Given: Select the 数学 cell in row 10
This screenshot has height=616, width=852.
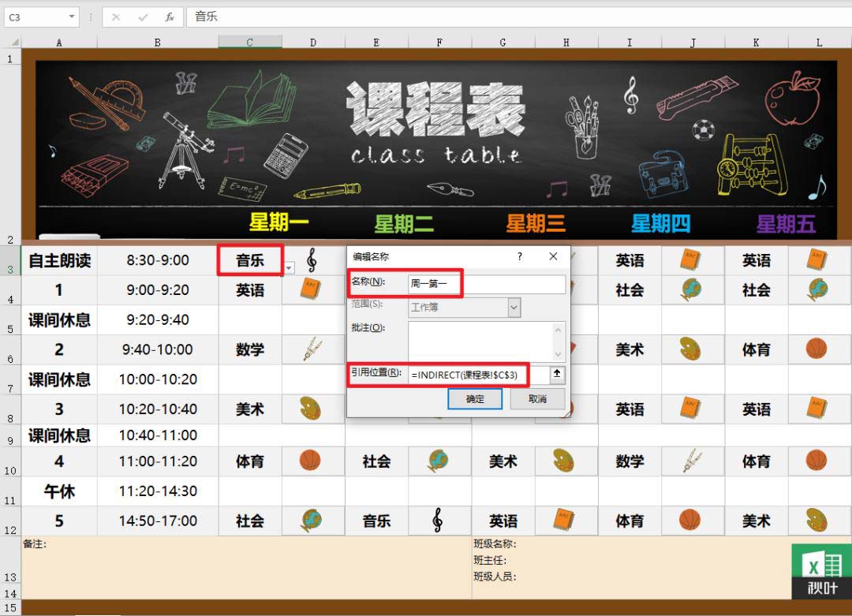Looking at the screenshot, I should click(630, 461).
